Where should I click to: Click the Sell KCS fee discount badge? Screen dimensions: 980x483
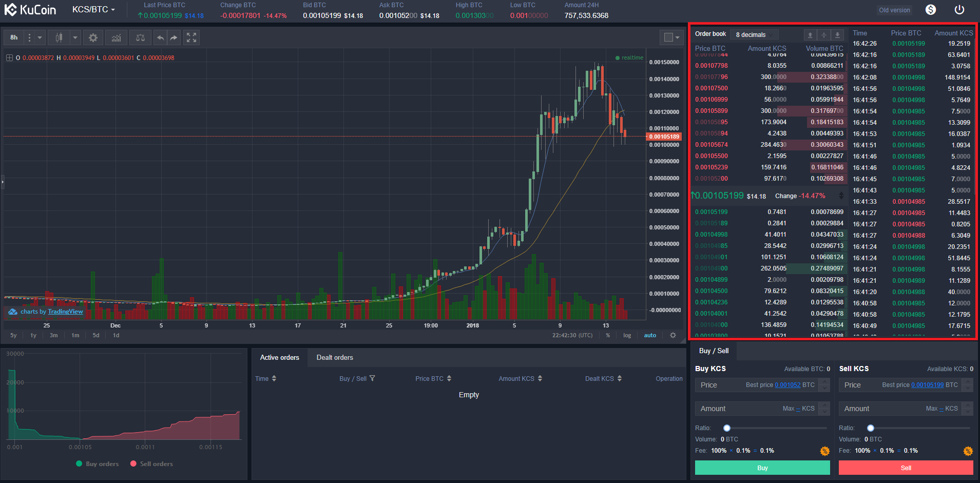(x=968, y=451)
